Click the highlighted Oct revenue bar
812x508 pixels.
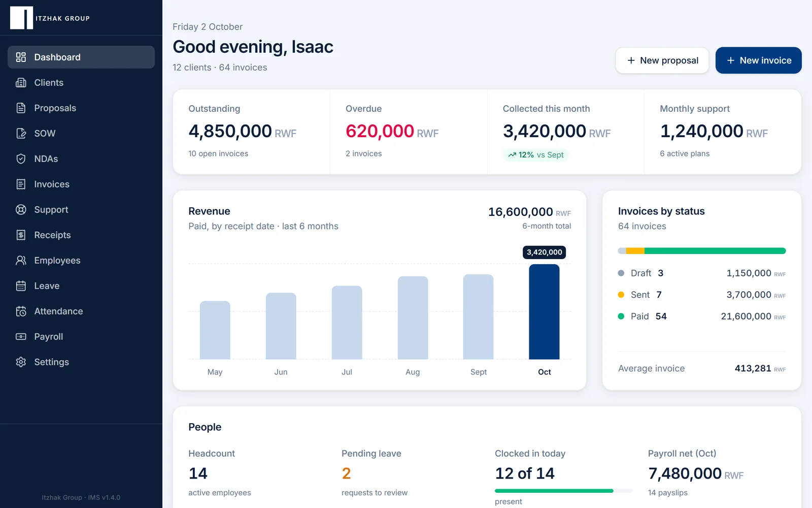[545, 312]
